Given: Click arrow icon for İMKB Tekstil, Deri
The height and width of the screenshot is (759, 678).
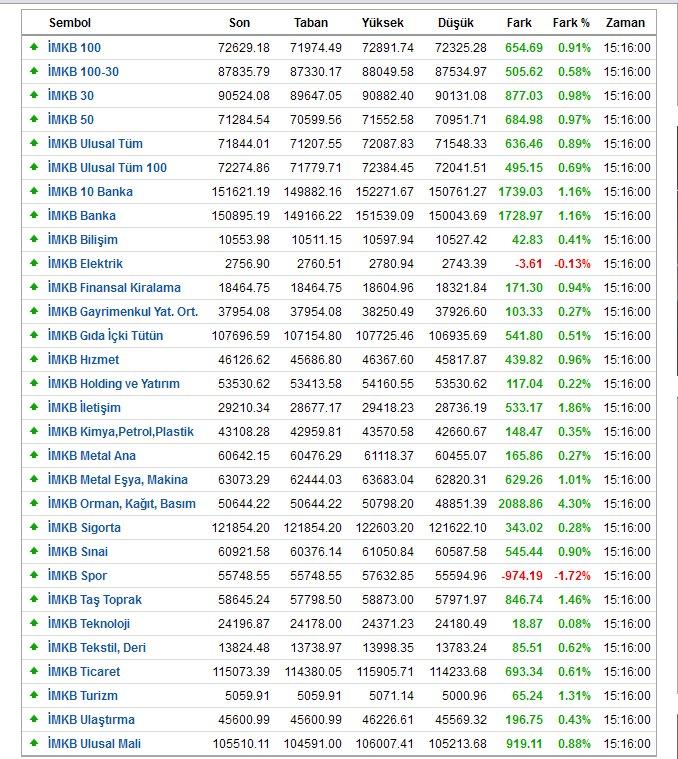Looking at the screenshot, I should point(34,647).
